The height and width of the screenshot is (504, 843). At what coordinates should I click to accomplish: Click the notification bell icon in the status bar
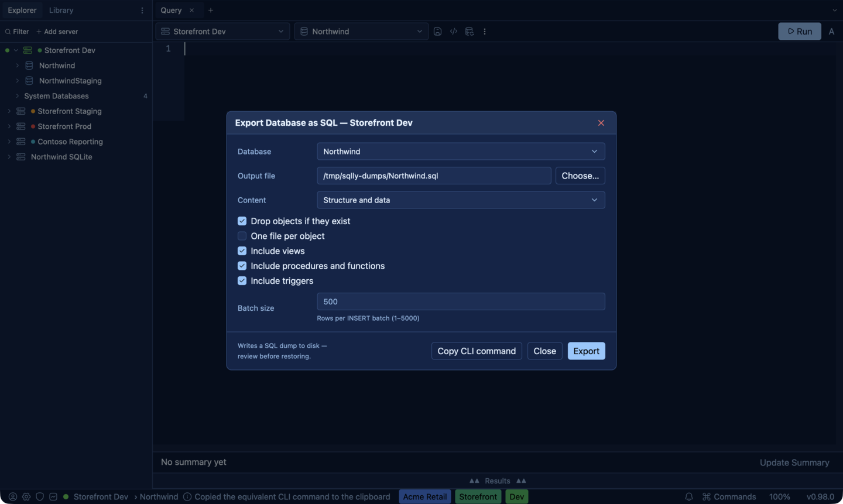point(689,496)
